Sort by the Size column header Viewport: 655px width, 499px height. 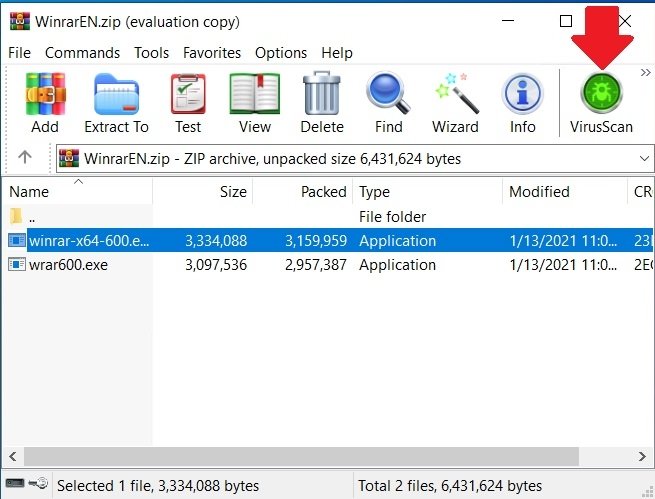click(203, 192)
